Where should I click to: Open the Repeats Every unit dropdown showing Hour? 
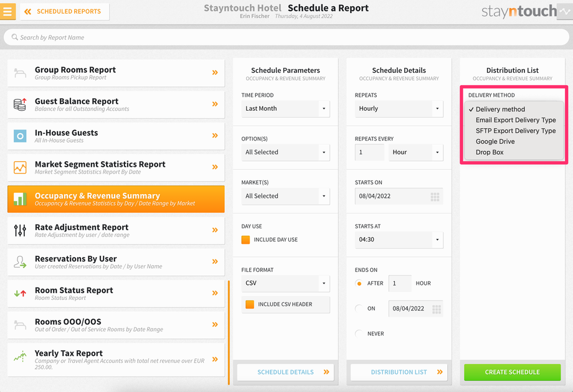[x=416, y=152]
